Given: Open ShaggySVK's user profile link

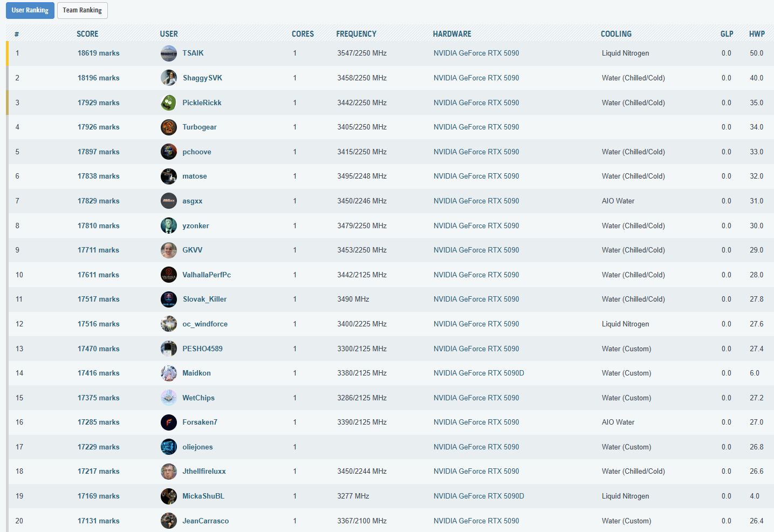Looking at the screenshot, I should [x=202, y=78].
